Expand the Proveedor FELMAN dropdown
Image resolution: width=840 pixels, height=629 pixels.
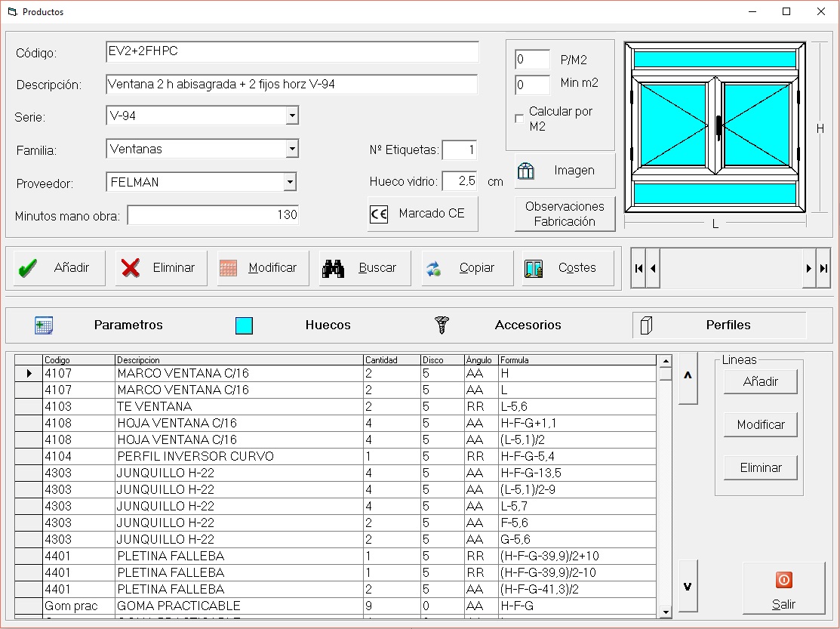[290, 182]
